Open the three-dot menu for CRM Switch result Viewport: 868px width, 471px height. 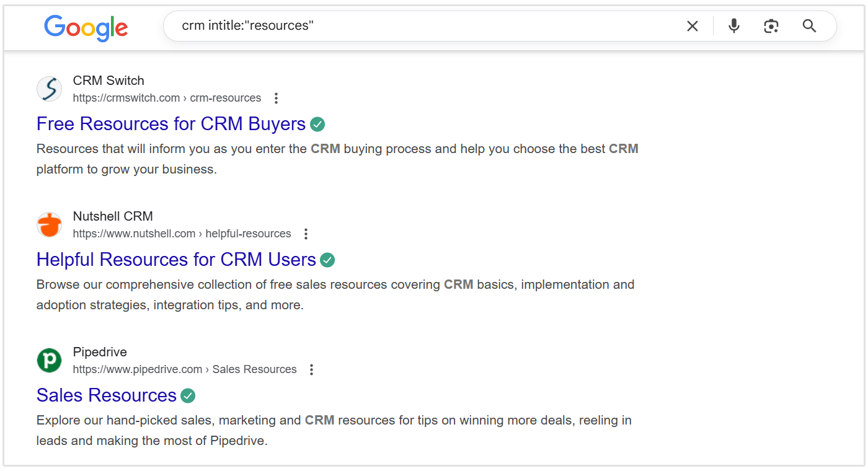click(x=275, y=98)
